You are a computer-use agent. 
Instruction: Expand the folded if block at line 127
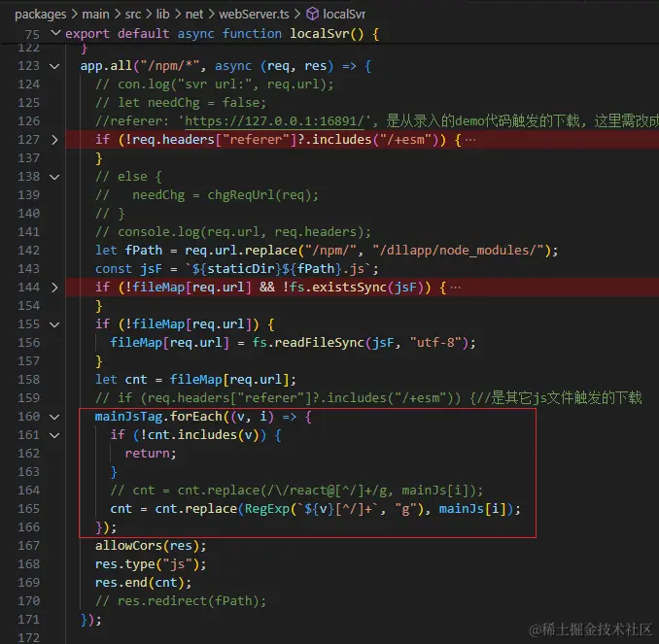click(x=54, y=140)
